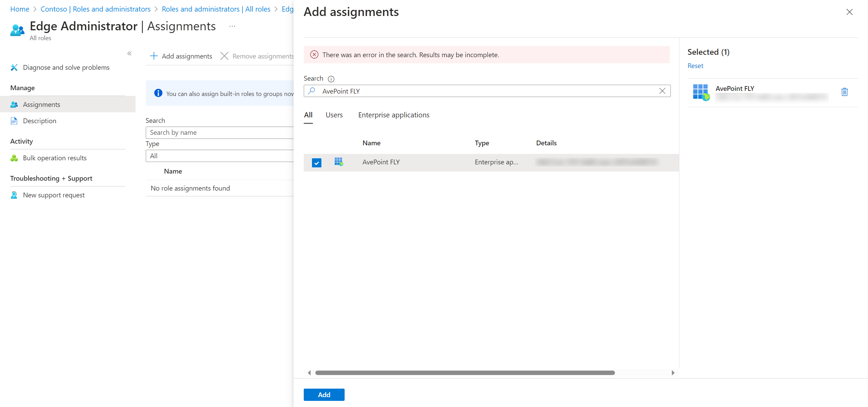Uncheck the AvePoint FLY row checkbox
This screenshot has width=868, height=407.
[x=316, y=163]
